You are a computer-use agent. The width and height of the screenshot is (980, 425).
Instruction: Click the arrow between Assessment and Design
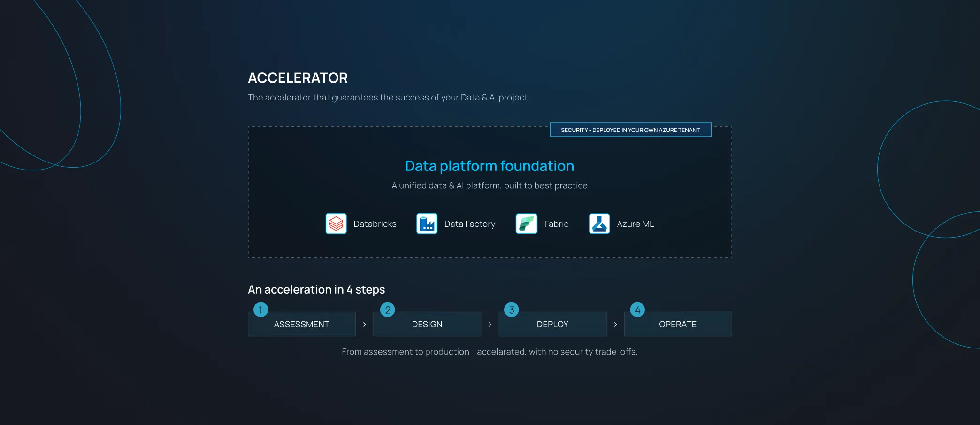pos(364,325)
